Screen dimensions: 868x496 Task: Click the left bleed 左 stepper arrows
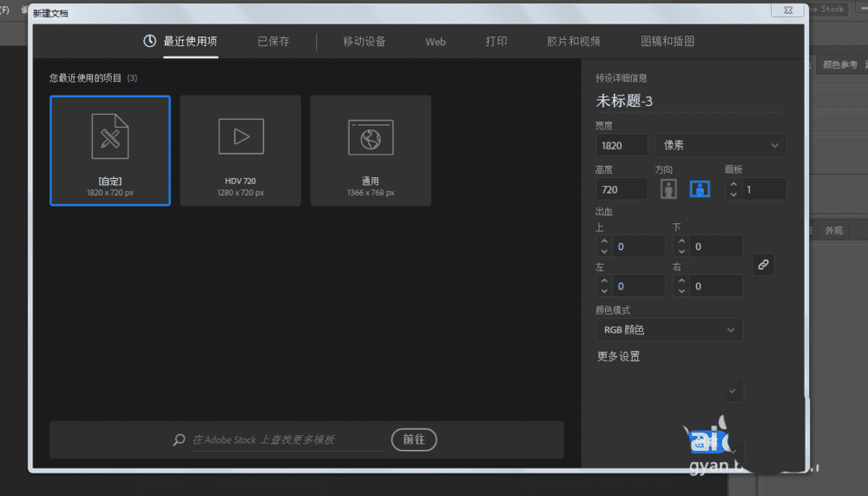click(604, 286)
